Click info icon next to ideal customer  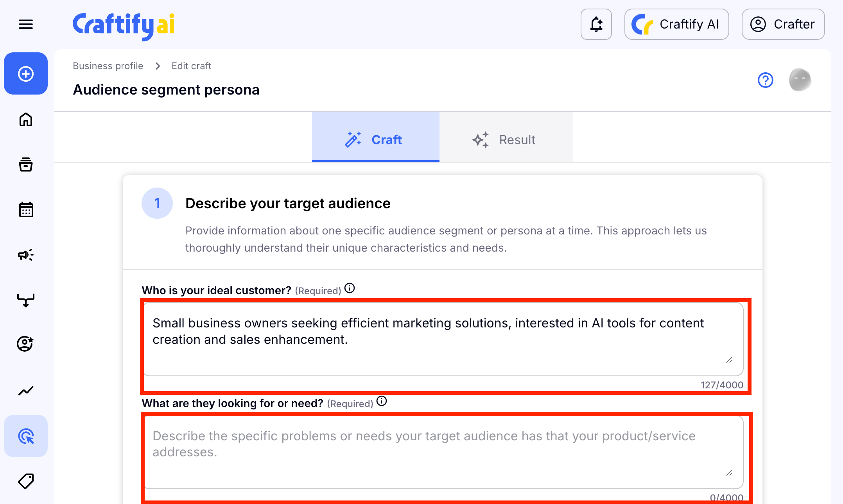click(x=350, y=288)
